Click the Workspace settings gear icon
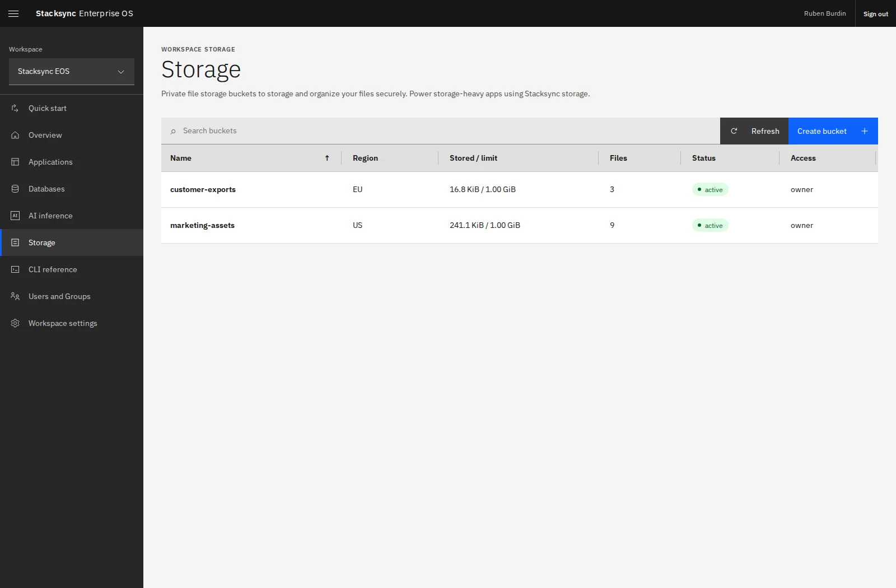This screenshot has height=588, width=896. tap(15, 323)
